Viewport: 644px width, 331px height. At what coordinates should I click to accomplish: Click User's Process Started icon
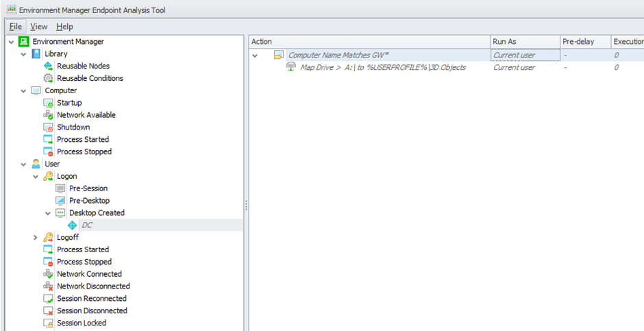click(49, 249)
